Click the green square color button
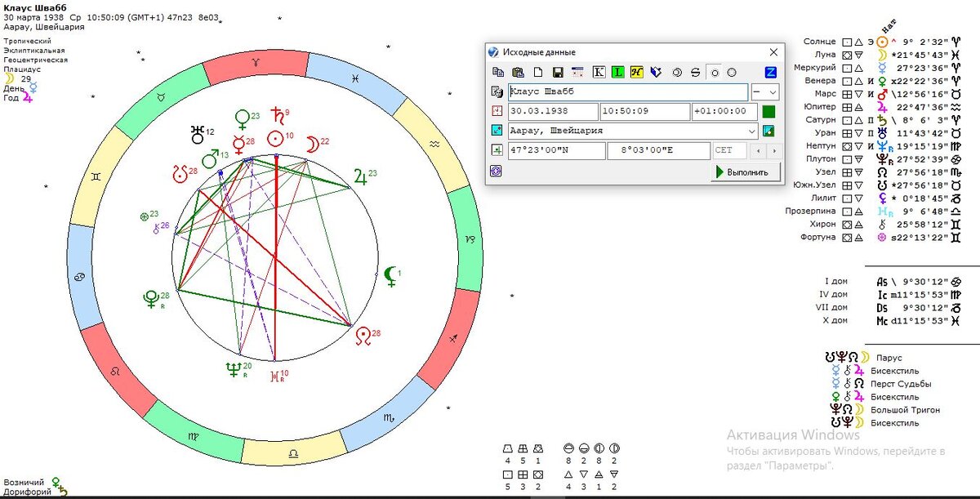The image size is (980, 499). (768, 111)
